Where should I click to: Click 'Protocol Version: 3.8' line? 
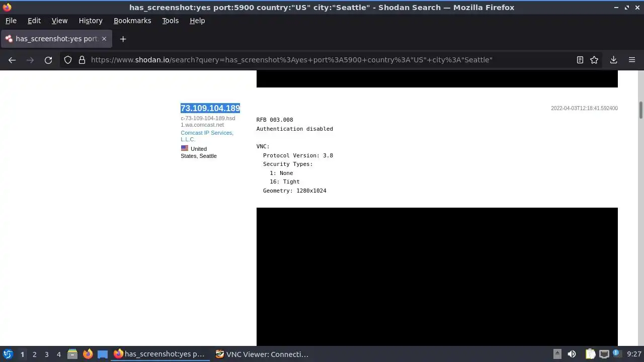[298, 155]
